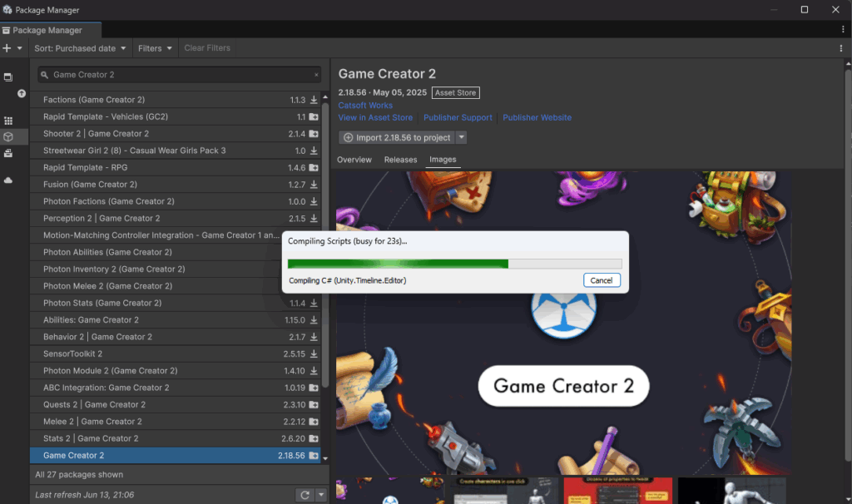Open the Publisher Website link
Image resolution: width=852 pixels, height=504 pixels.
pos(537,117)
